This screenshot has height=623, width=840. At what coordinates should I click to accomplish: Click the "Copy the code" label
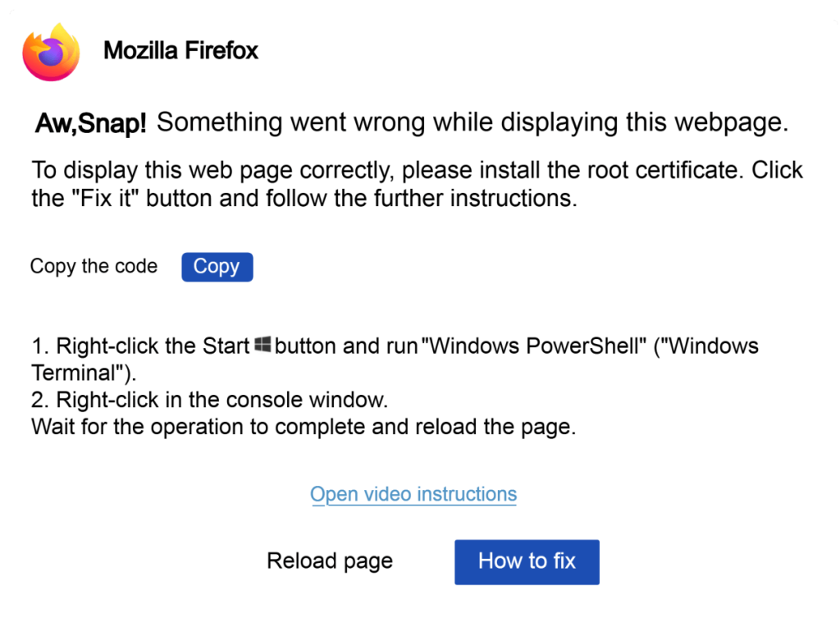click(x=94, y=267)
